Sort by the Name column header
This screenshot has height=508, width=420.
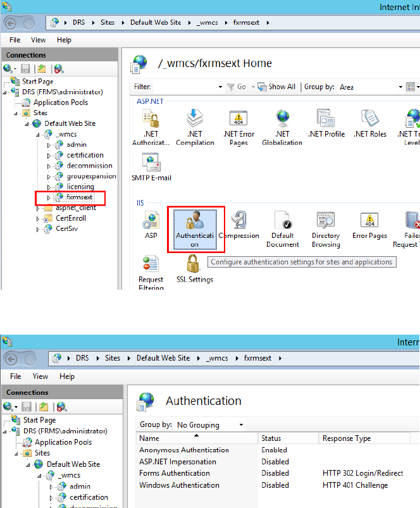coord(197,438)
